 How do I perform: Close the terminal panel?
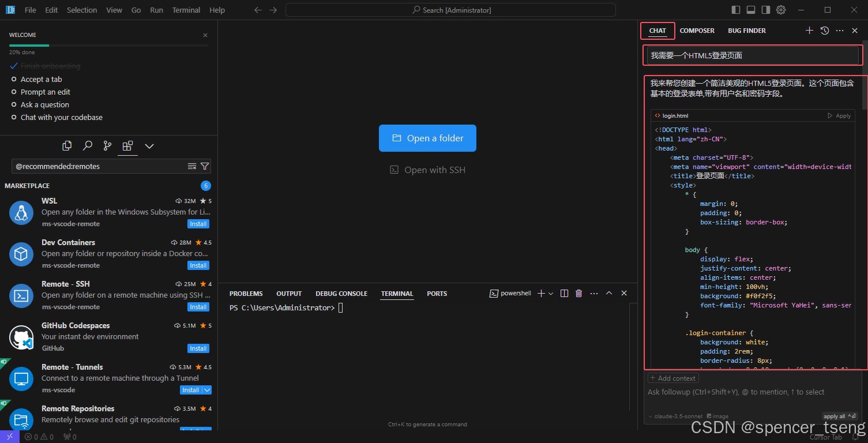coord(624,294)
